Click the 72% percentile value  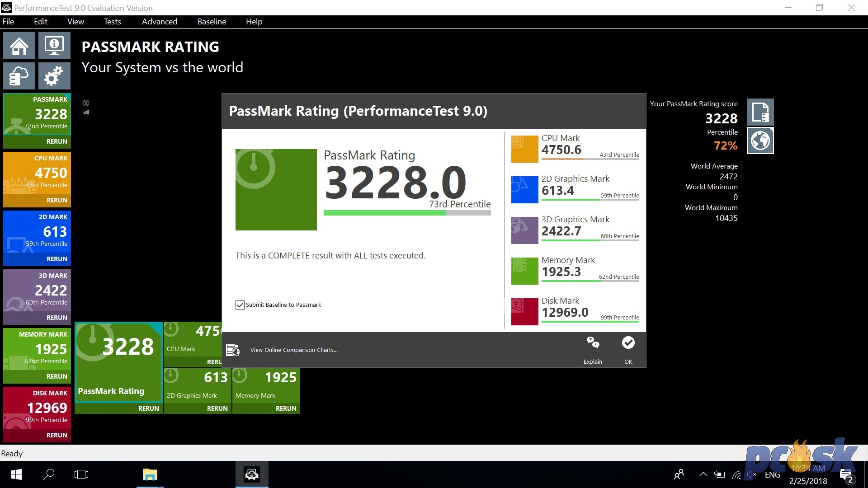[726, 145]
